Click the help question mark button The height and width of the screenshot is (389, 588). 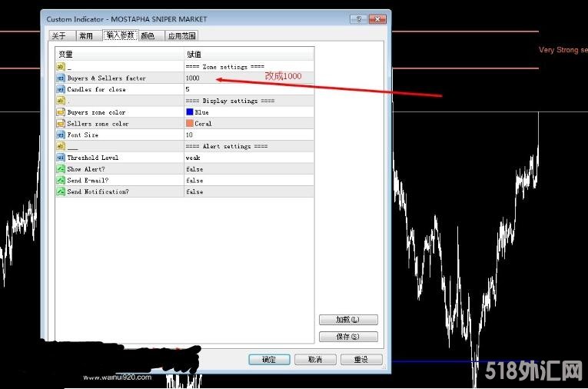[358, 18]
